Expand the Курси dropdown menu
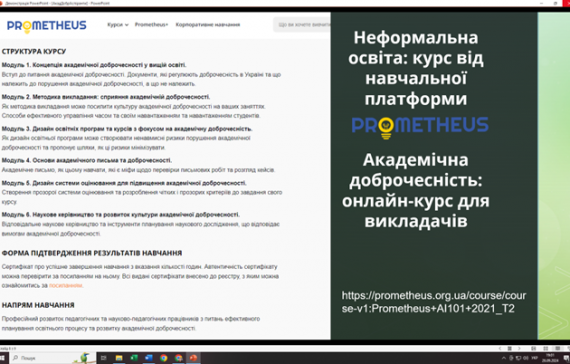 (x=118, y=25)
